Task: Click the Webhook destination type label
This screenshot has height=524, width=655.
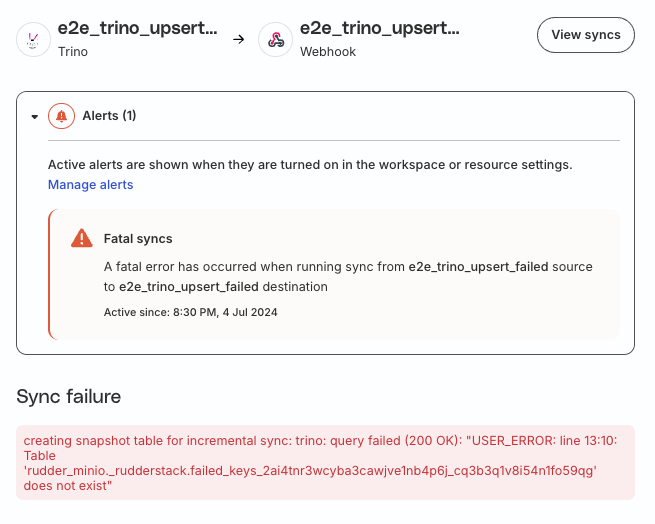Action: (328, 52)
